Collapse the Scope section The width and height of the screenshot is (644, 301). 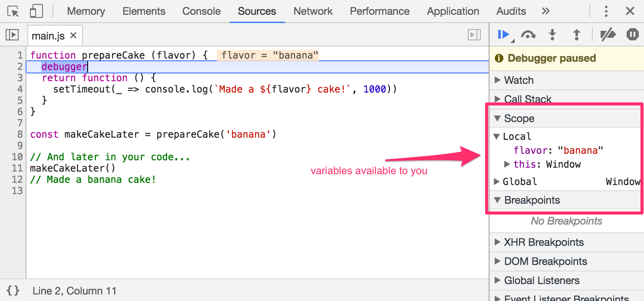tap(497, 118)
